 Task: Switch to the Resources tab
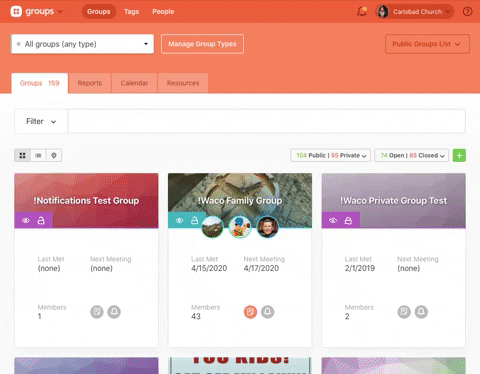[x=183, y=83]
